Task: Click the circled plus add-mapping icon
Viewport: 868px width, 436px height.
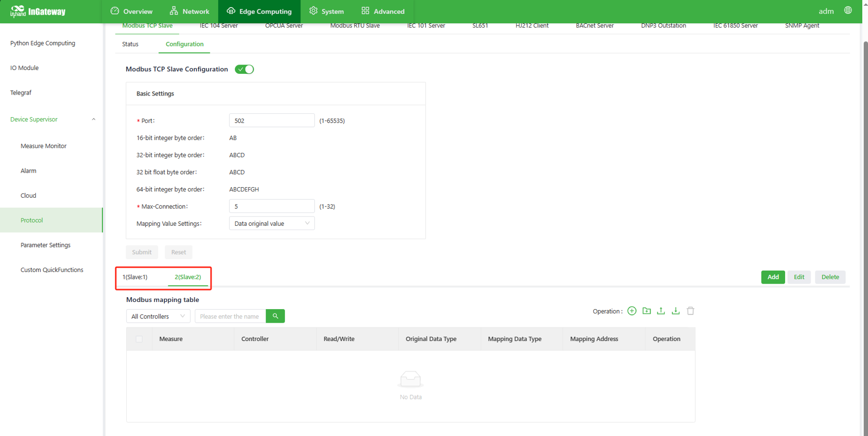Action: click(x=632, y=311)
